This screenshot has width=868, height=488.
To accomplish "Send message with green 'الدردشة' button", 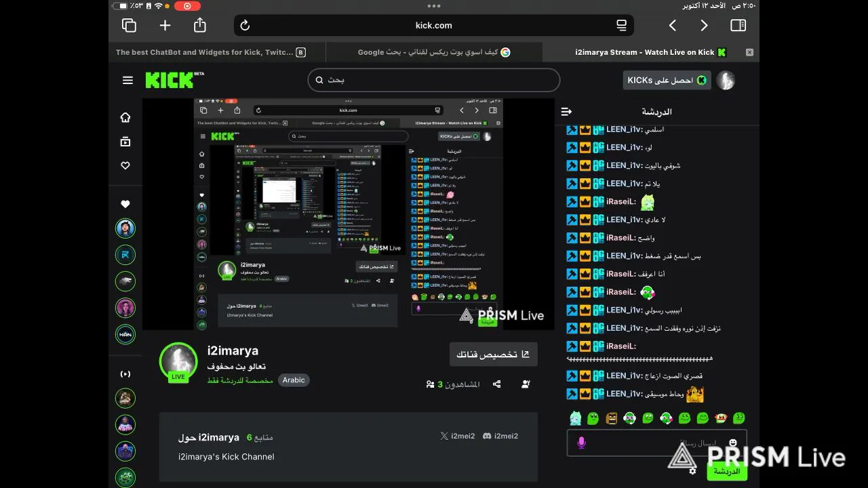I will (x=727, y=472).
